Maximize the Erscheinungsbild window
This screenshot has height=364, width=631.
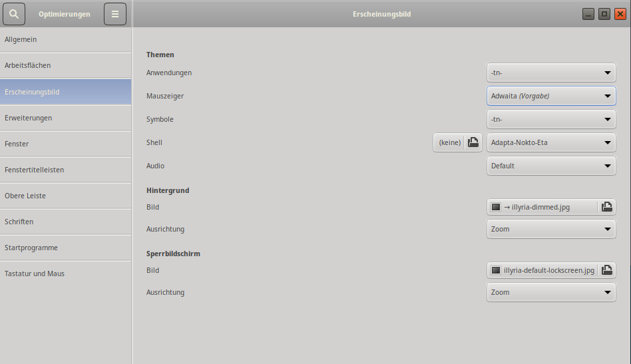click(x=604, y=14)
